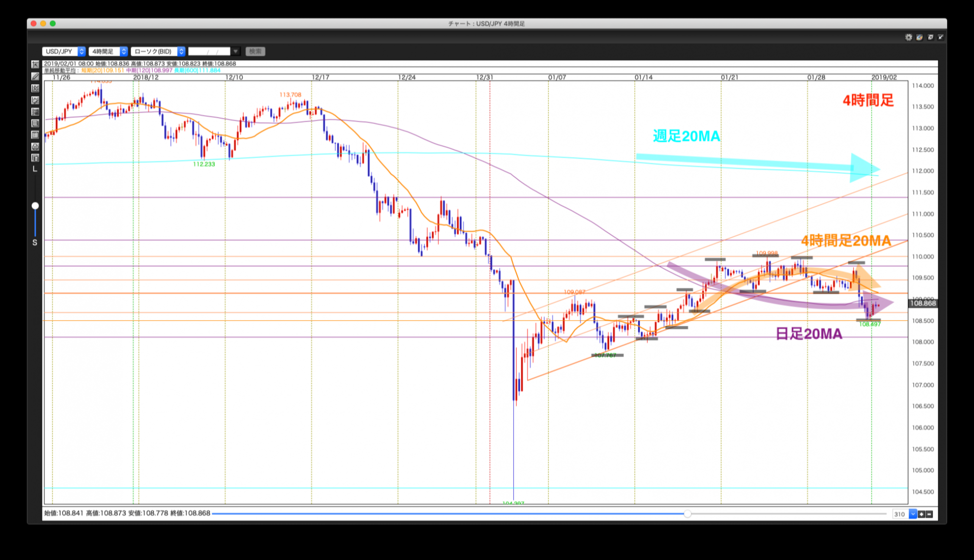Image resolution: width=974 pixels, height=560 pixels.
Task: Select the pencil drawing tool
Action: [35, 76]
